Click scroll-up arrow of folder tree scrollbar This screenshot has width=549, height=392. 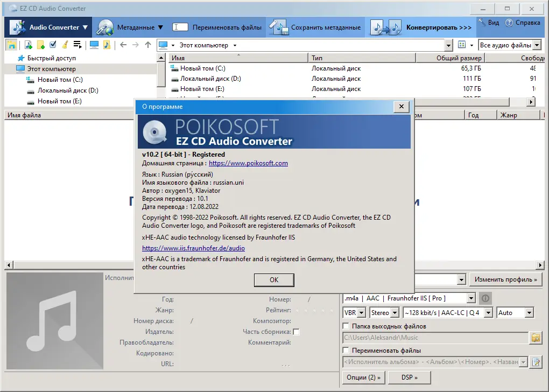161,58
